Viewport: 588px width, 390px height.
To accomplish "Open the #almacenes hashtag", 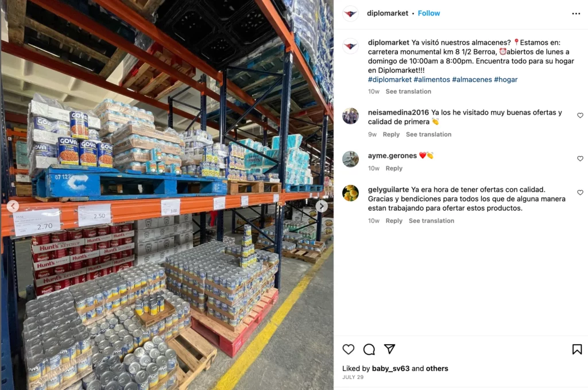I will 472,79.
